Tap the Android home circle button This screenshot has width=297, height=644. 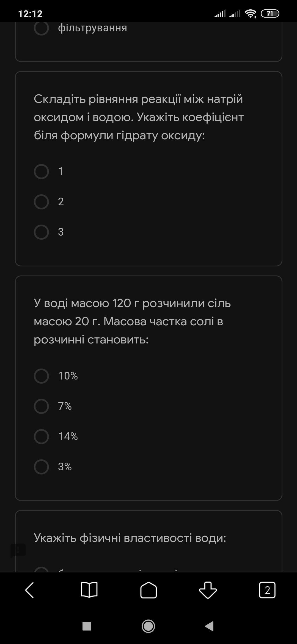point(148,626)
